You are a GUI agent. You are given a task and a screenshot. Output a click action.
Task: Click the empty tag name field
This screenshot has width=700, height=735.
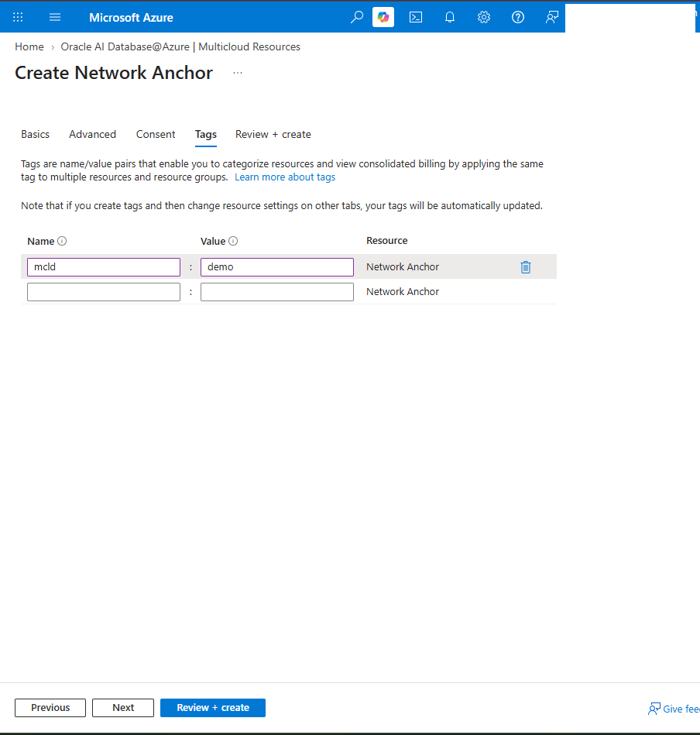click(x=104, y=292)
